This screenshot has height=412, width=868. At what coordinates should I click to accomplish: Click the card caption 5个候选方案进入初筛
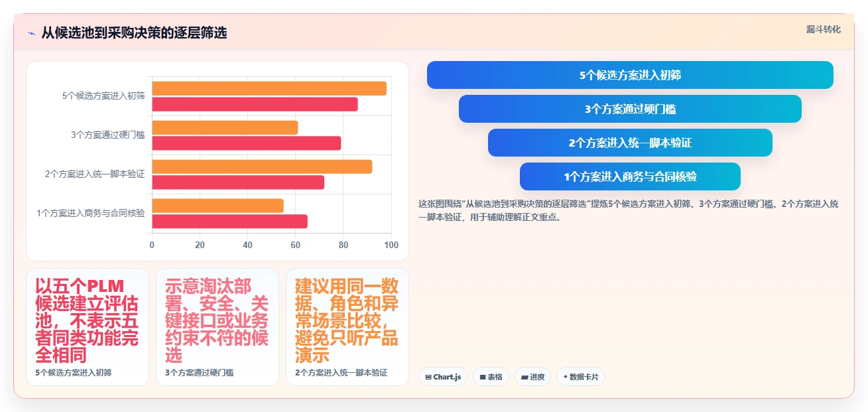(74, 373)
